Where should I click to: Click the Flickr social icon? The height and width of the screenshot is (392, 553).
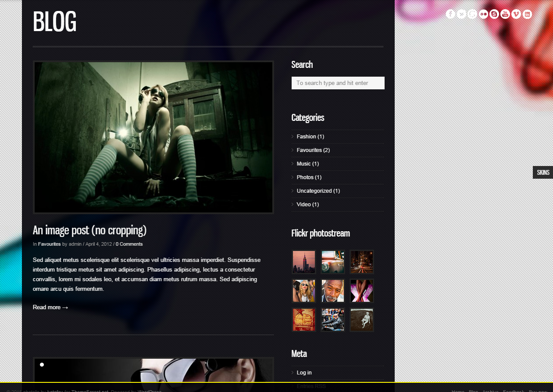click(x=483, y=14)
